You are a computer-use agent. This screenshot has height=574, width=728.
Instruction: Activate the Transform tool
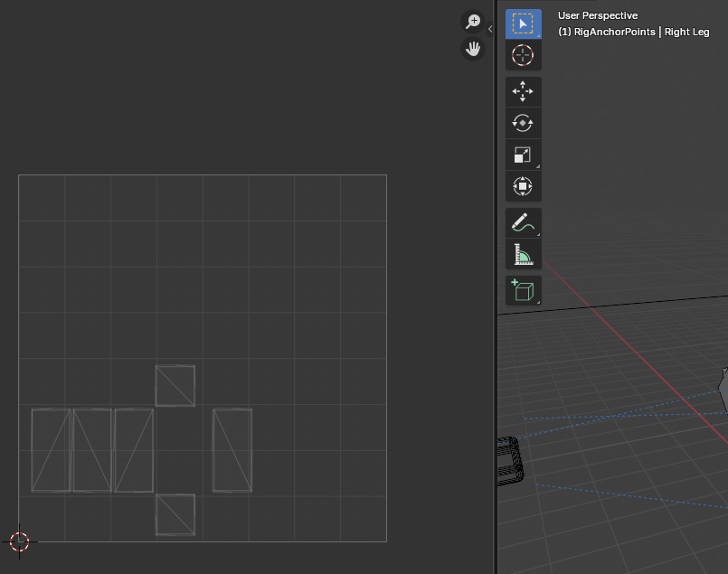pos(523,185)
